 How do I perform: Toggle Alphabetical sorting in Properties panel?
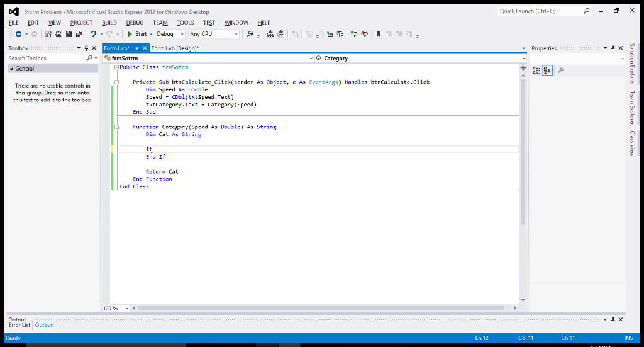click(x=547, y=71)
